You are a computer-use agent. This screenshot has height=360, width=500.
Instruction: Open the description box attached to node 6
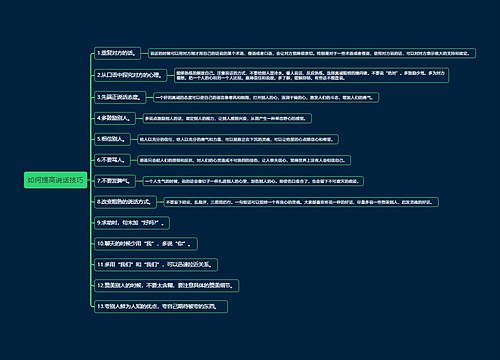click(x=244, y=160)
